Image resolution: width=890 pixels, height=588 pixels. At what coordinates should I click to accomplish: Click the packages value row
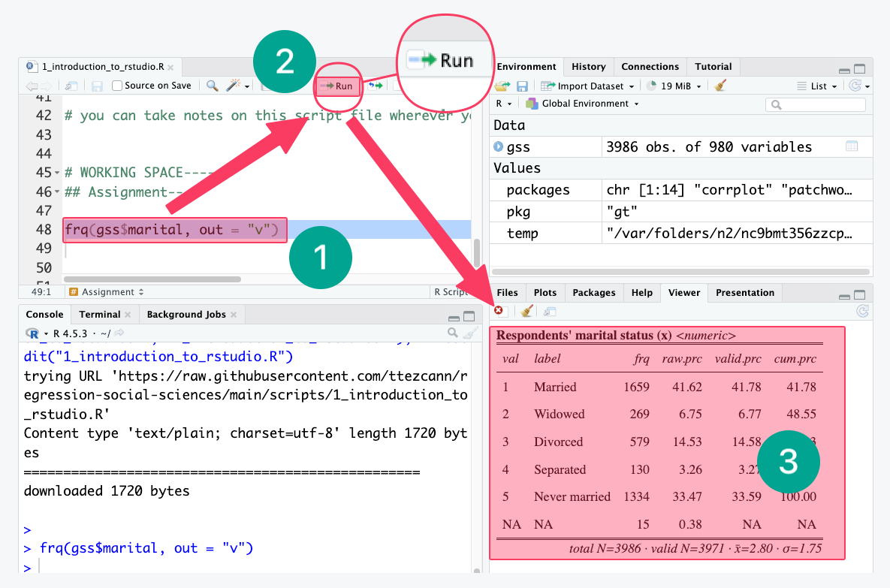pos(681,189)
